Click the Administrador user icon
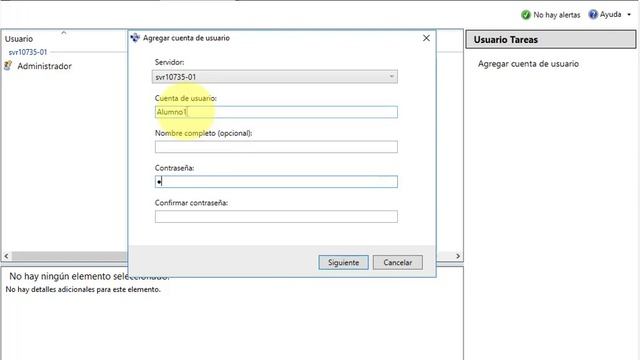This screenshot has height=360, width=640. [x=8, y=66]
